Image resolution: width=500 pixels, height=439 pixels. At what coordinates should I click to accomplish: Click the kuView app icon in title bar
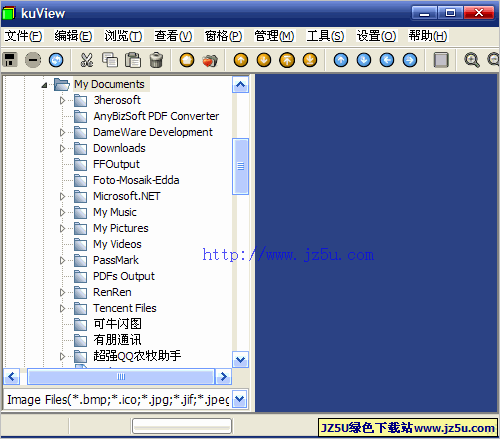pyautogui.click(x=9, y=13)
